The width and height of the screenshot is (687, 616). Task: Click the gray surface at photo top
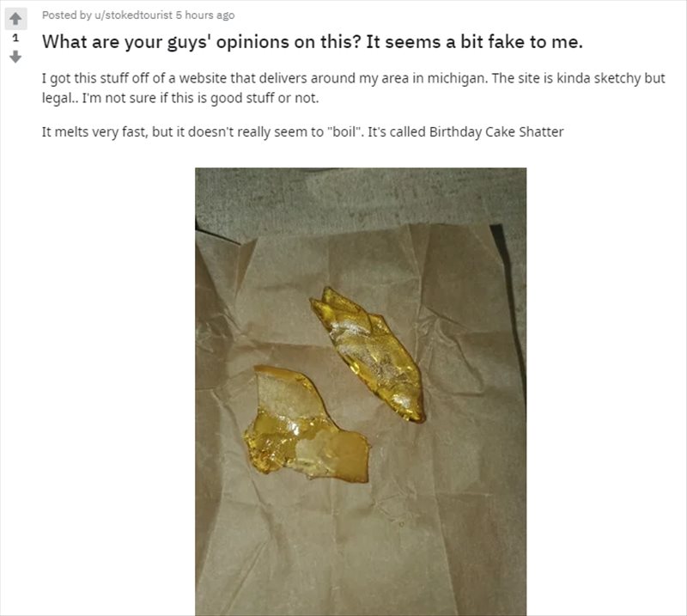(x=361, y=195)
